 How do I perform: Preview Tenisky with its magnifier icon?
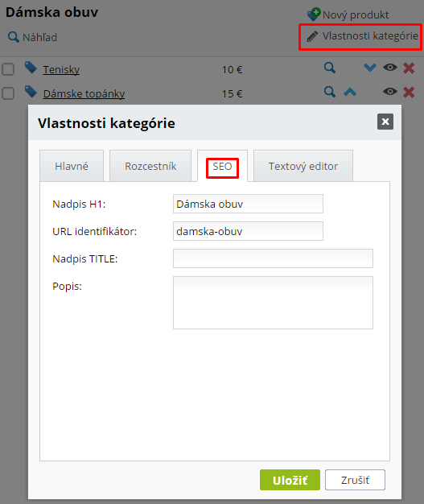point(330,68)
